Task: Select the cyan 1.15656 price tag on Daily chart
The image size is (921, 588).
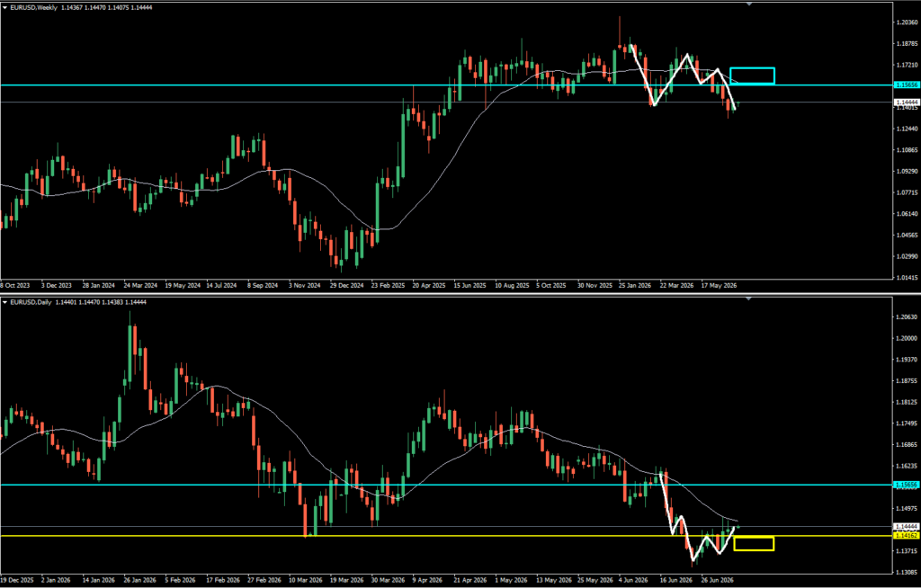Action: (x=907, y=485)
